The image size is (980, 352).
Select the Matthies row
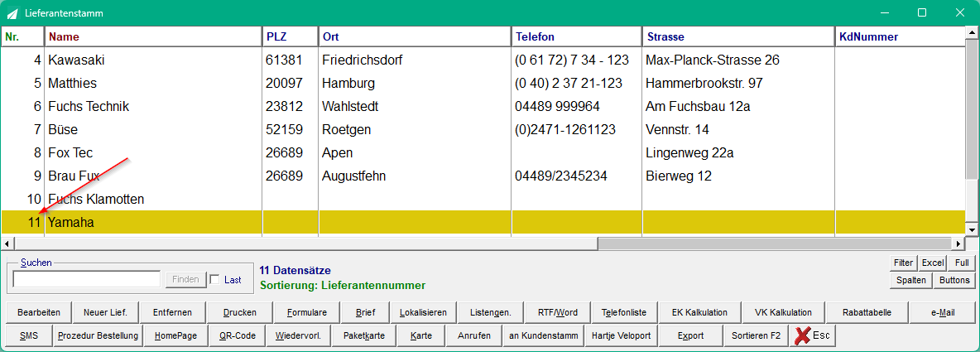coord(483,83)
